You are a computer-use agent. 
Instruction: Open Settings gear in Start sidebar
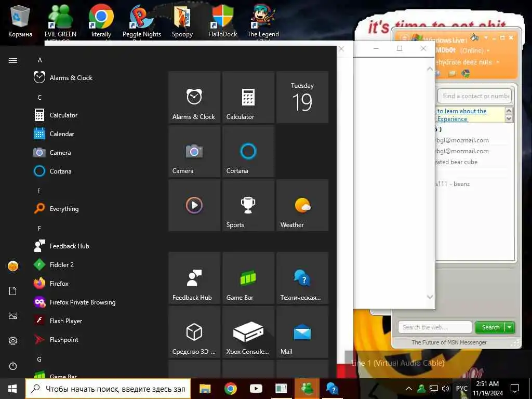click(x=13, y=341)
